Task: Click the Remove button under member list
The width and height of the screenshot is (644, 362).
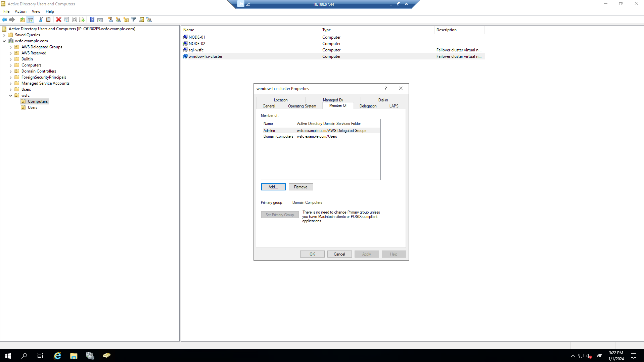Action: coord(301,187)
